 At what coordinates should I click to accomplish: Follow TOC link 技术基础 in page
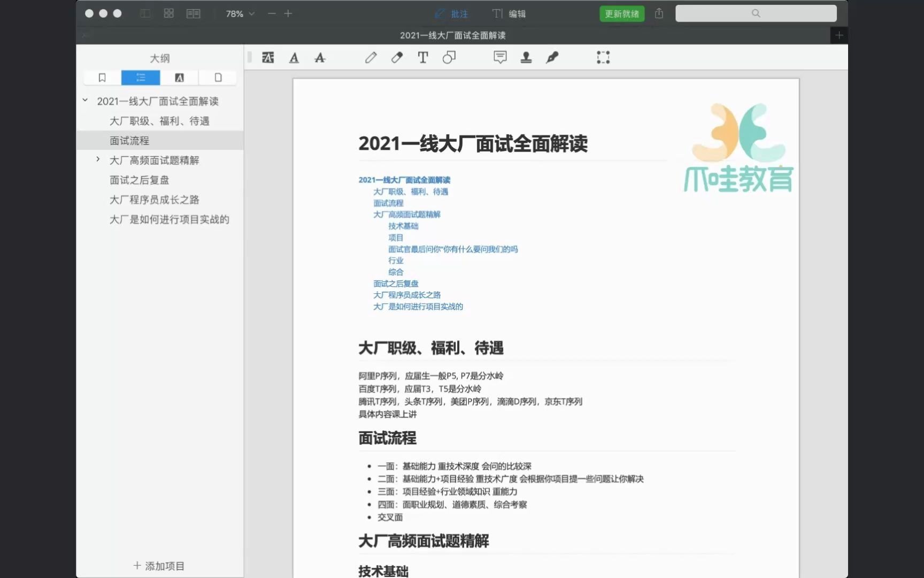click(x=403, y=226)
